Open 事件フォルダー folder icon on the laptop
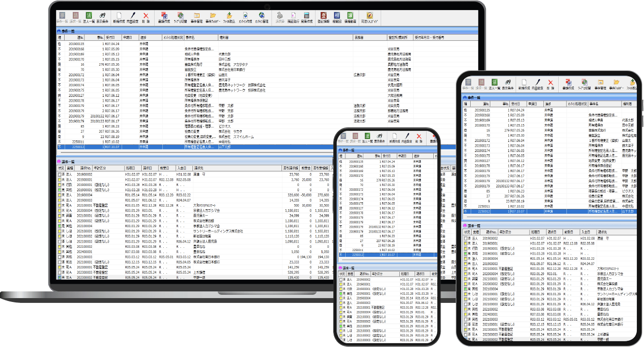The image size is (644, 347). (x=213, y=18)
